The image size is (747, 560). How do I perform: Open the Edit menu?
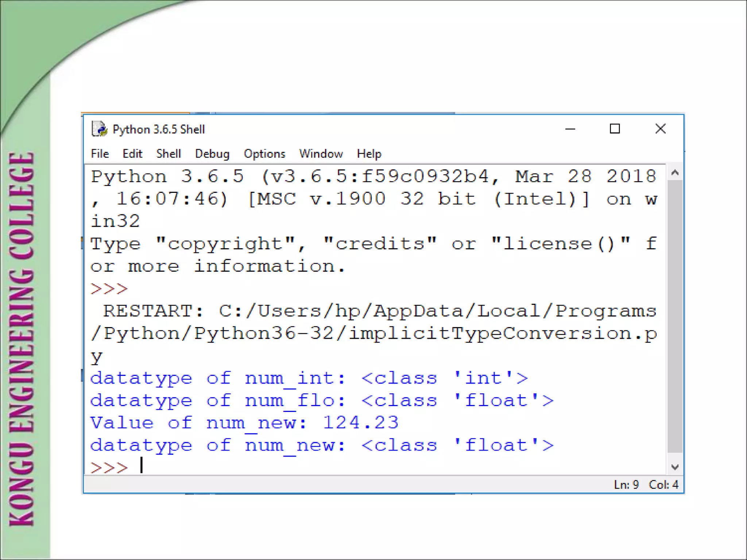[x=132, y=154]
